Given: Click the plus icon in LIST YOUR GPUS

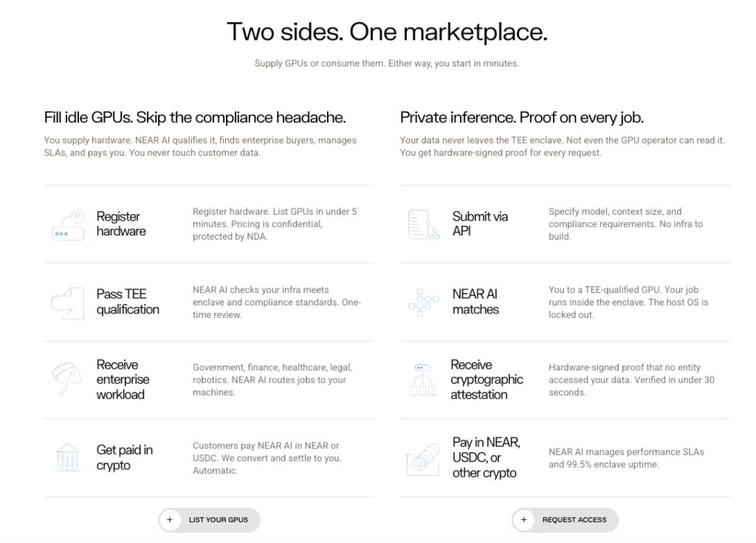Looking at the screenshot, I should coord(171,519).
